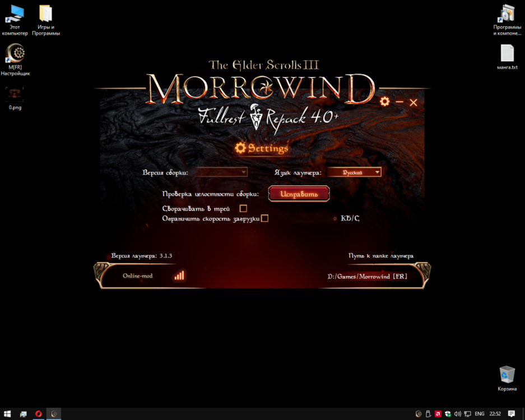Open the Игры и Программы folder
Viewport: 525px width, 420px height.
pos(45,13)
